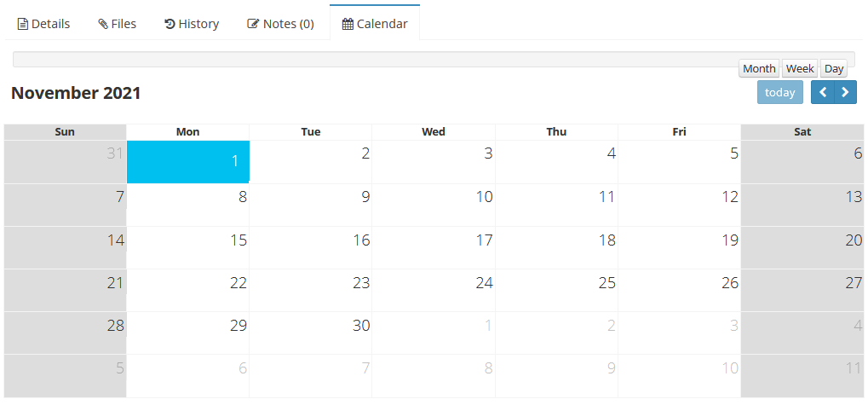Select the December 10 greyed day cell
Screen dimensions: 868x405
point(679,375)
